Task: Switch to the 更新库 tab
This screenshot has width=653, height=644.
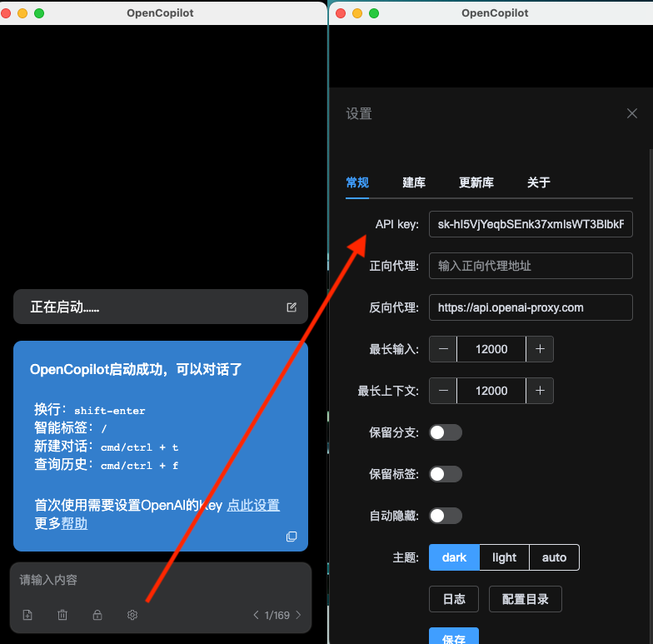Action: tap(476, 182)
